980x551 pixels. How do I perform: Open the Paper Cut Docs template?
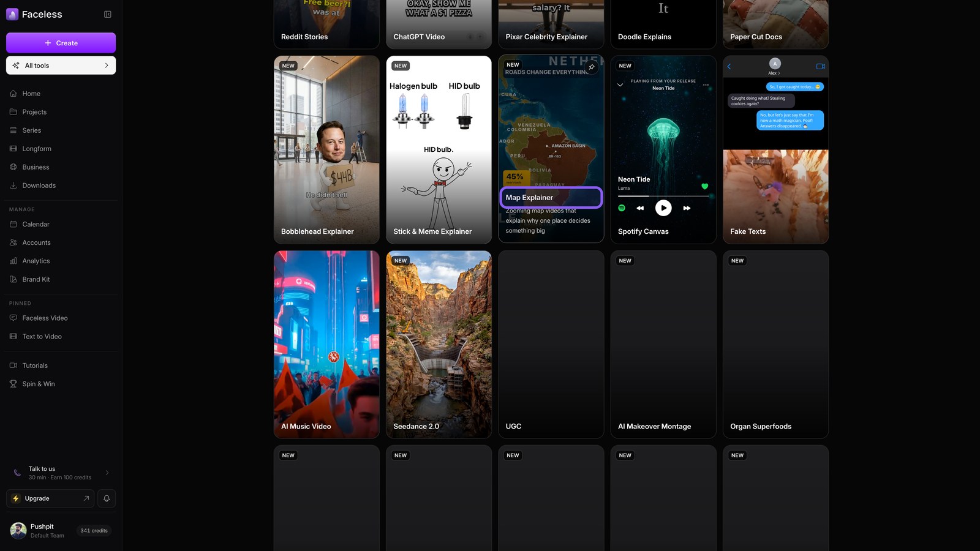[775, 24]
